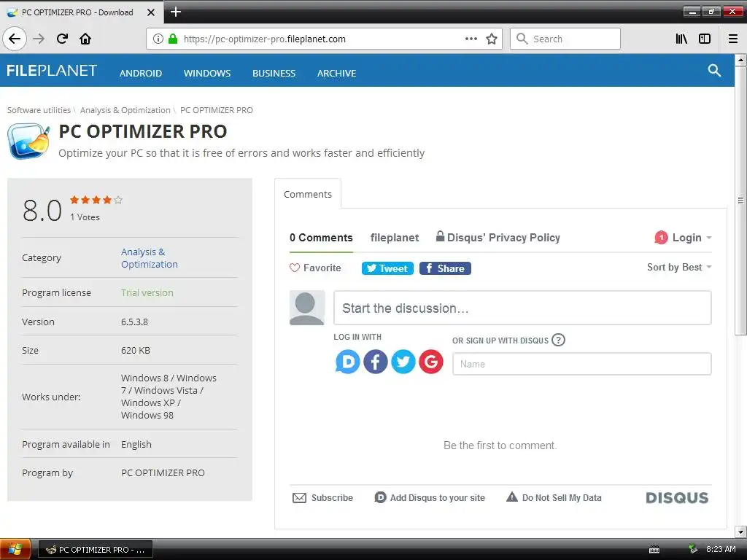Reload the page with the refresh icon
This screenshot has height=560, width=747.
[62, 39]
